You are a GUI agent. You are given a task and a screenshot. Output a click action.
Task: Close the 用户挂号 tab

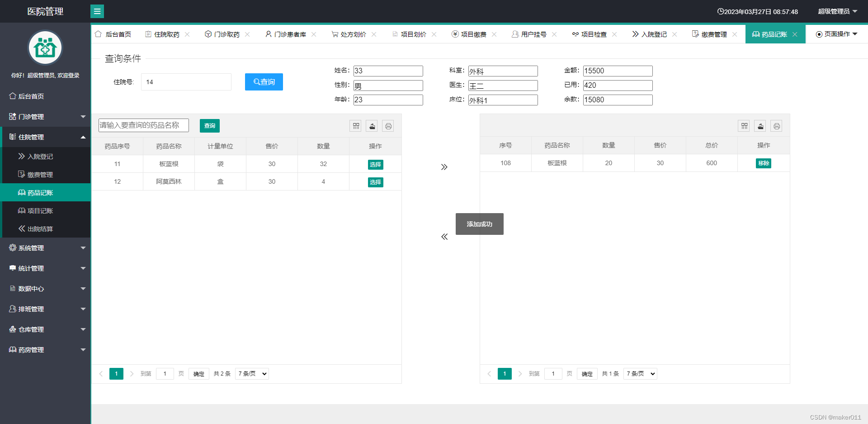(x=554, y=34)
